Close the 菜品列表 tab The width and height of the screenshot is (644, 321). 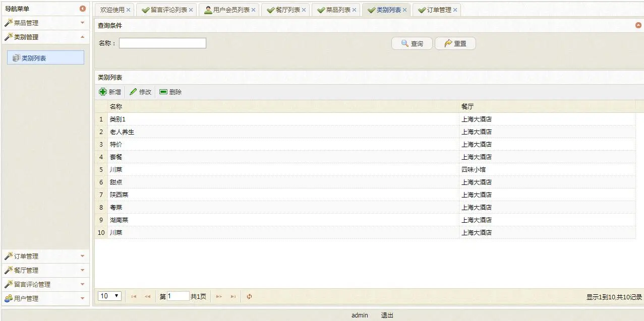point(355,10)
